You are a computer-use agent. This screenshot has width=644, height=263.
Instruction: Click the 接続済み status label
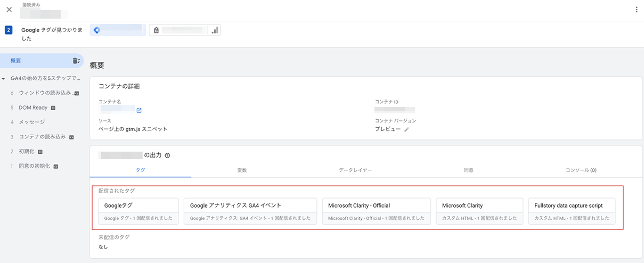pyautogui.click(x=31, y=5)
